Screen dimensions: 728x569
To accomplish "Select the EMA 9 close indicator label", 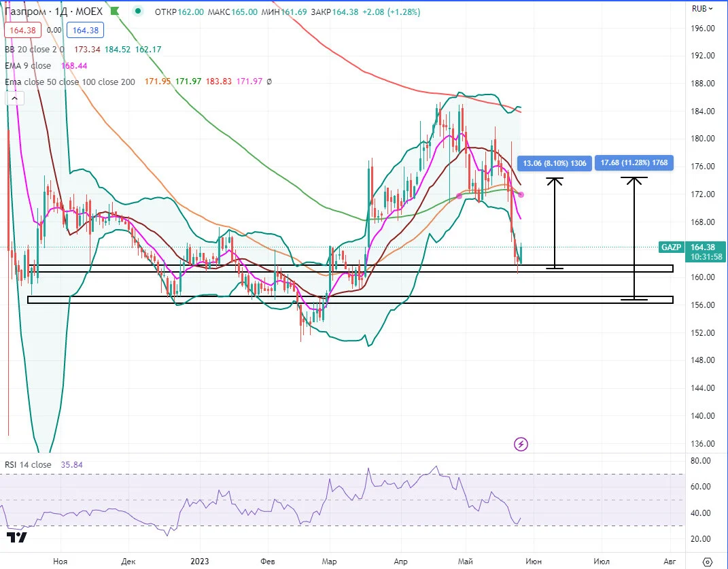I will tap(28, 65).
